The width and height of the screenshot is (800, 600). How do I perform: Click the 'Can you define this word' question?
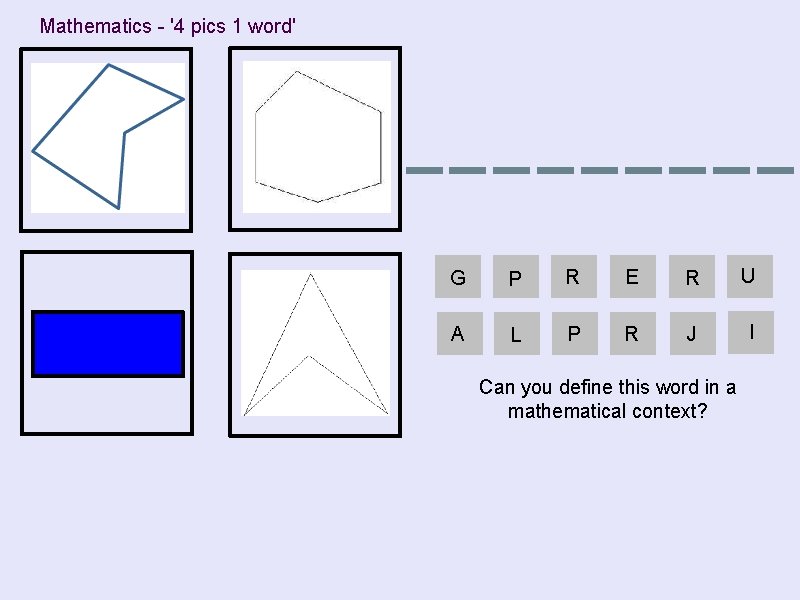(607, 399)
